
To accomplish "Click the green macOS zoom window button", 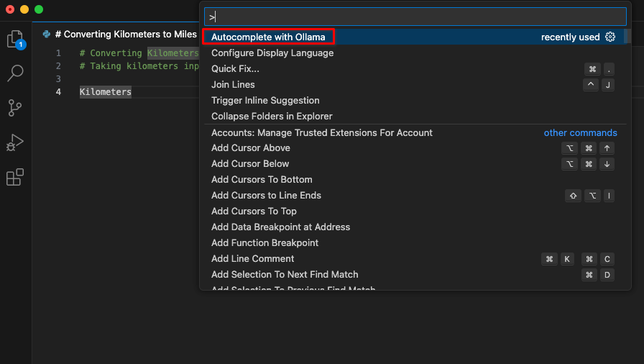I will click(x=39, y=9).
